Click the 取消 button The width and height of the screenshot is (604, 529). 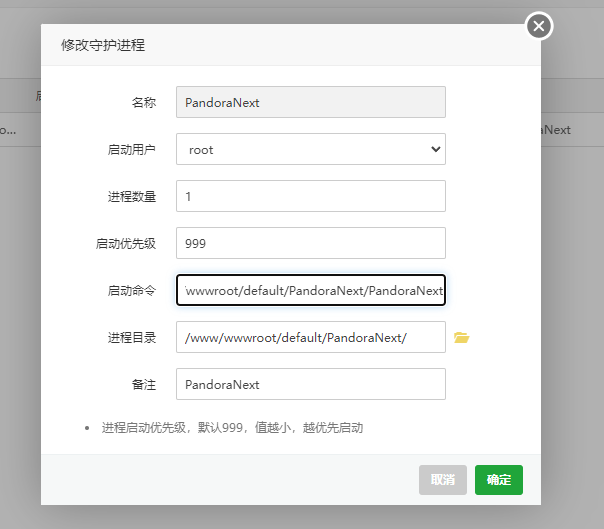443,480
